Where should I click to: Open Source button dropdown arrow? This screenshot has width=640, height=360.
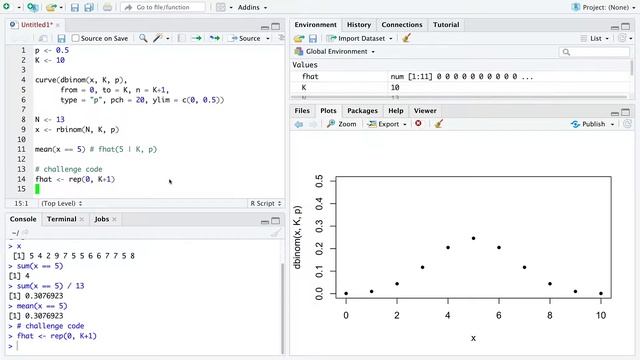268,38
